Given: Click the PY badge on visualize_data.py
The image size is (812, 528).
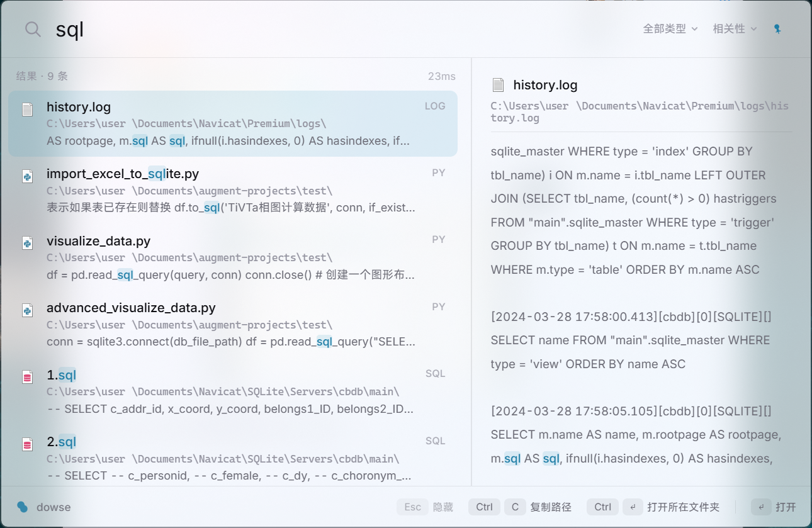Looking at the screenshot, I should coord(438,240).
